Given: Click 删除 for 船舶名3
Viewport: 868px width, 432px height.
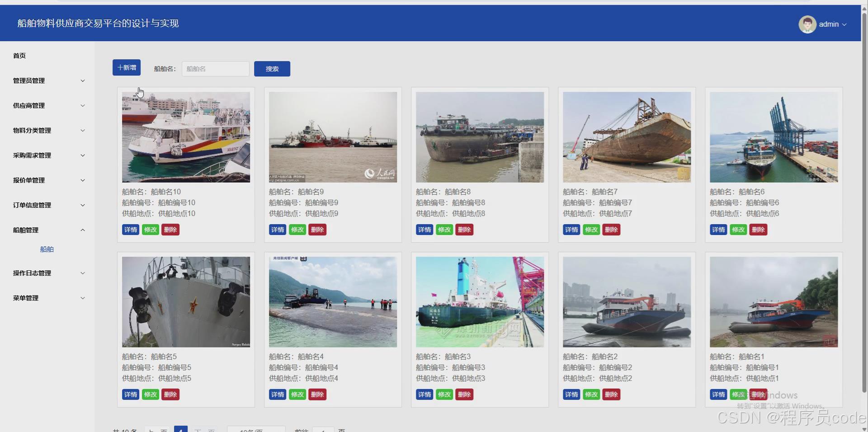Looking at the screenshot, I should [464, 394].
